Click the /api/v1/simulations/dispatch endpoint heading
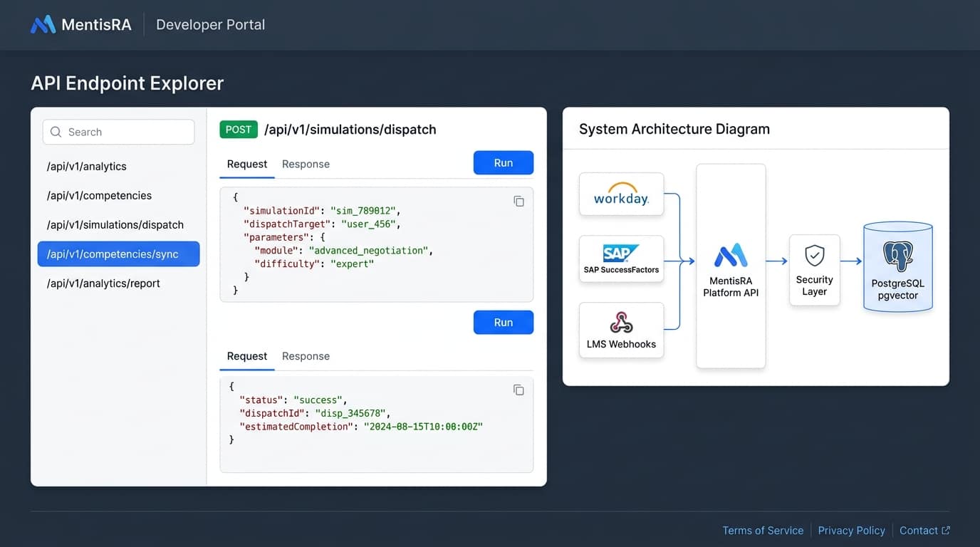This screenshot has height=547, width=980. point(350,130)
